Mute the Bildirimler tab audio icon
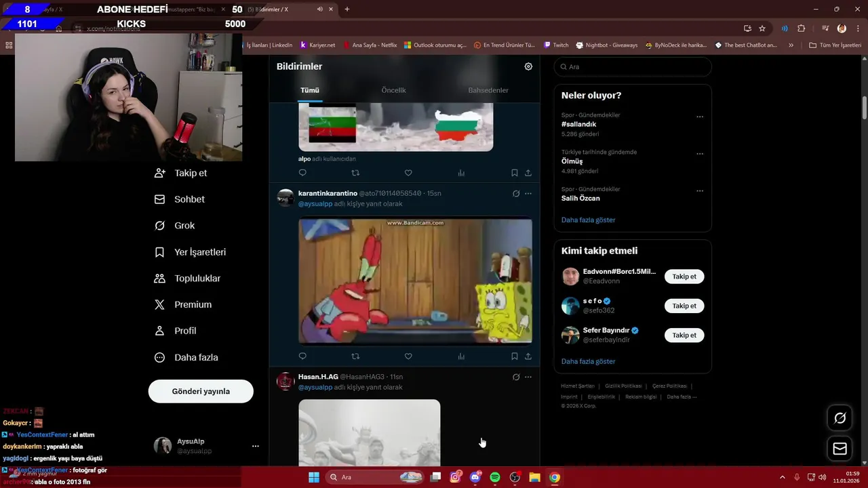Image resolution: width=868 pixels, height=488 pixels. pyautogui.click(x=319, y=9)
